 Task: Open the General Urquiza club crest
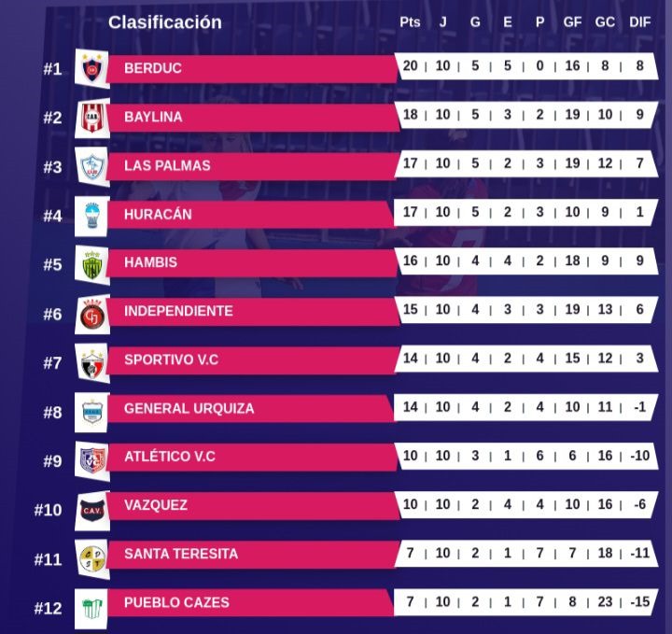[91, 409]
